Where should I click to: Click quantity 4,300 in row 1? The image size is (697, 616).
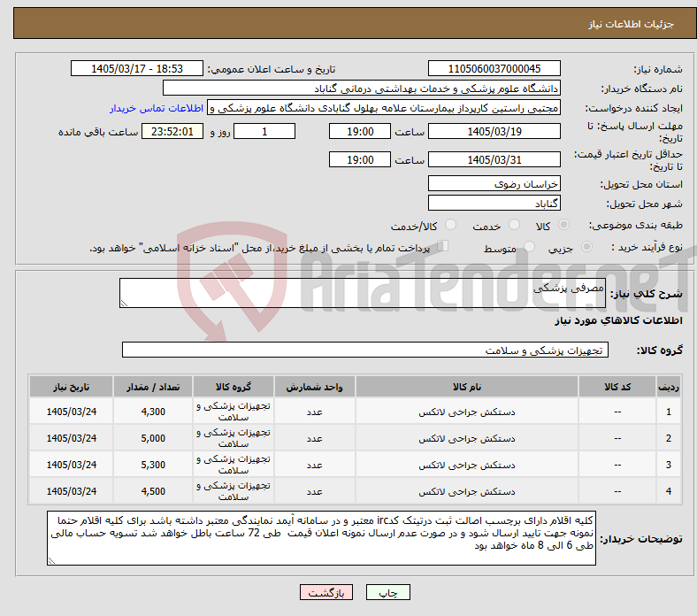coord(153,412)
